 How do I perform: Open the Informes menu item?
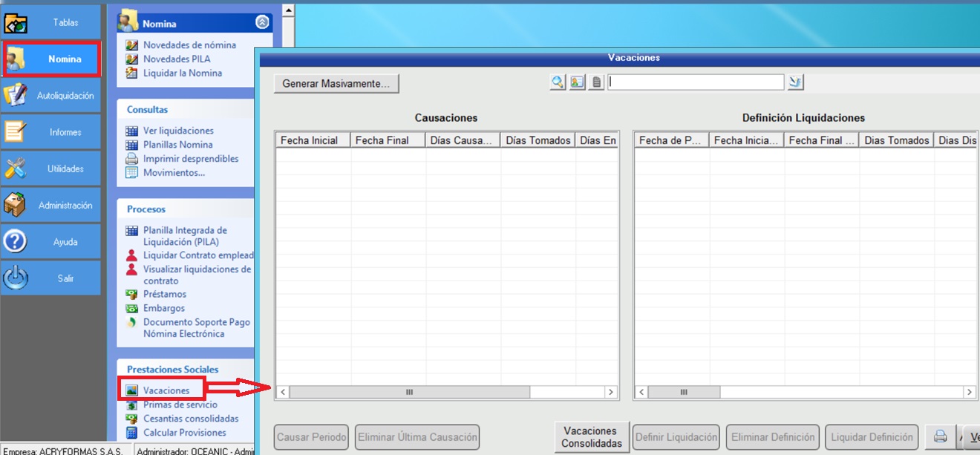click(x=50, y=132)
